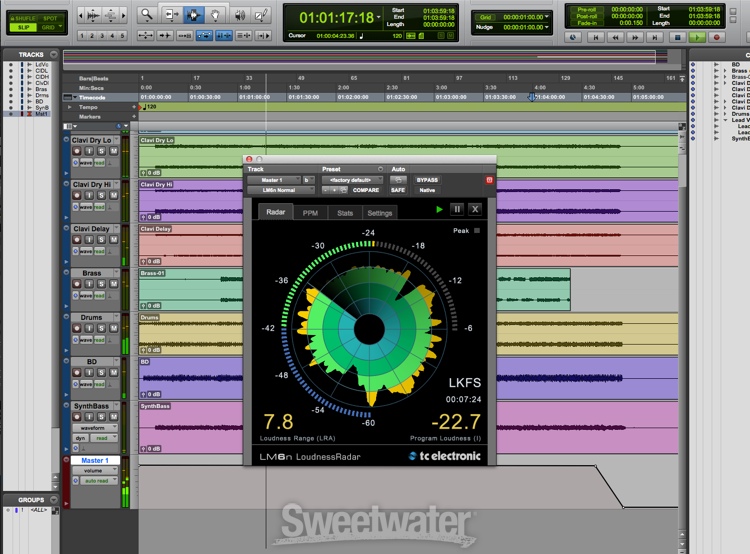750x554 pixels.
Task: Click play in LoudnessRadar plugin
Action: (x=439, y=209)
